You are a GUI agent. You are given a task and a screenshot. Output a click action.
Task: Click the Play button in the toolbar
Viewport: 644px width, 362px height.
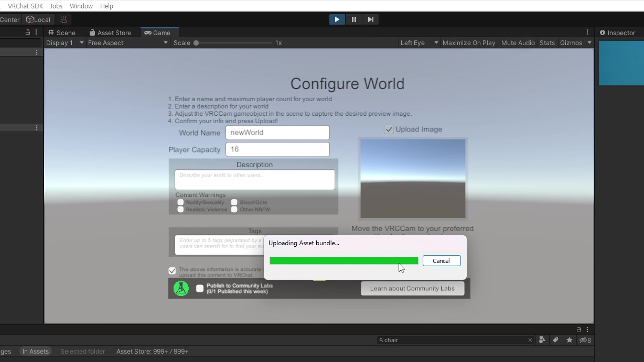pyautogui.click(x=337, y=19)
